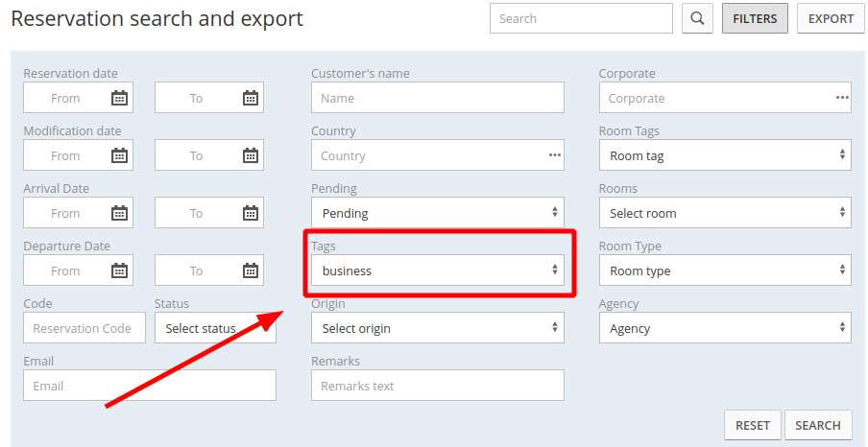Open Modification date To calendar icon

tap(251, 155)
